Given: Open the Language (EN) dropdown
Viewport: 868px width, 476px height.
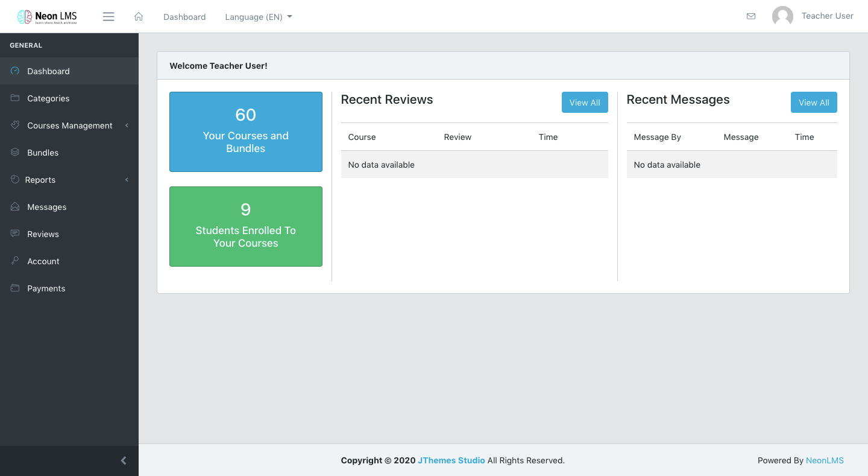Looking at the screenshot, I should click(x=258, y=17).
